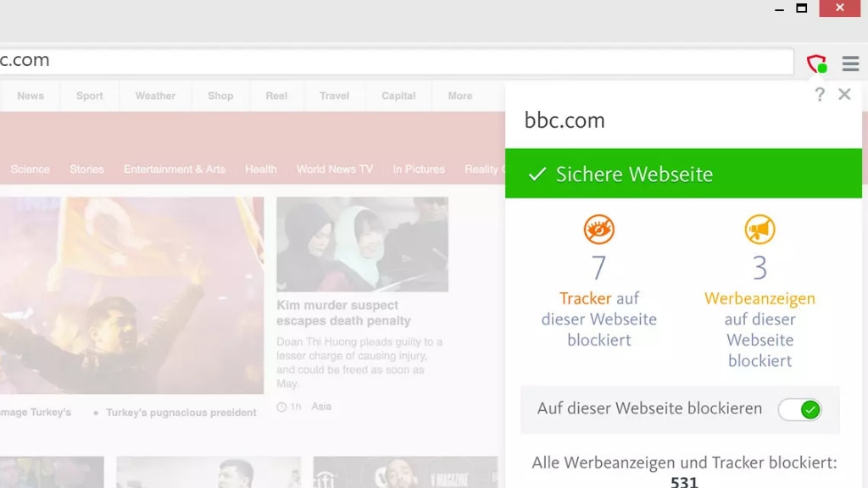Open the Shop tab on BBC
This screenshot has width=868, height=488.
point(220,96)
